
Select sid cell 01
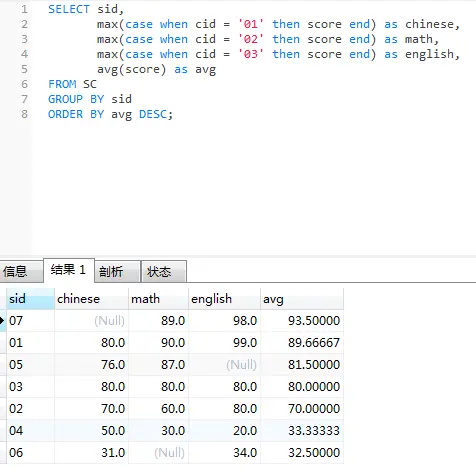click(x=30, y=343)
